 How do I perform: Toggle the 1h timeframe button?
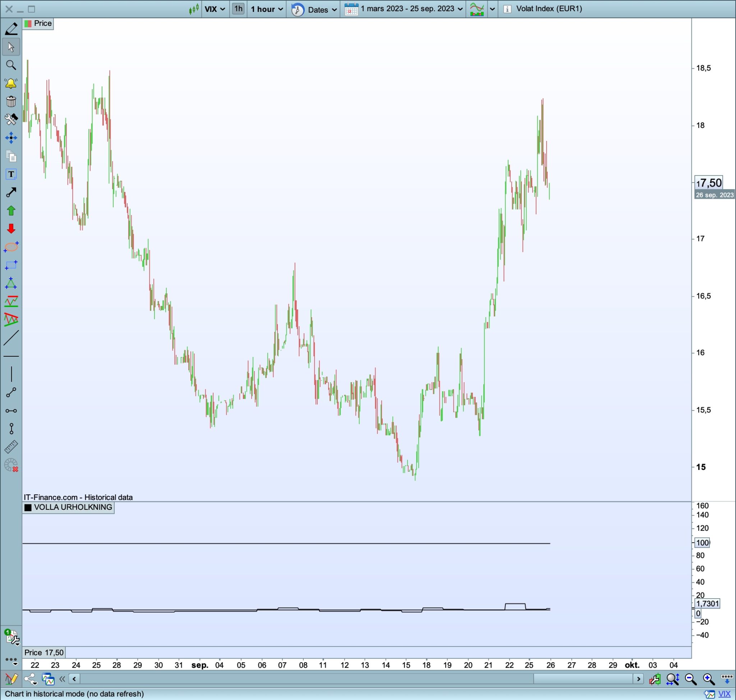click(x=238, y=9)
